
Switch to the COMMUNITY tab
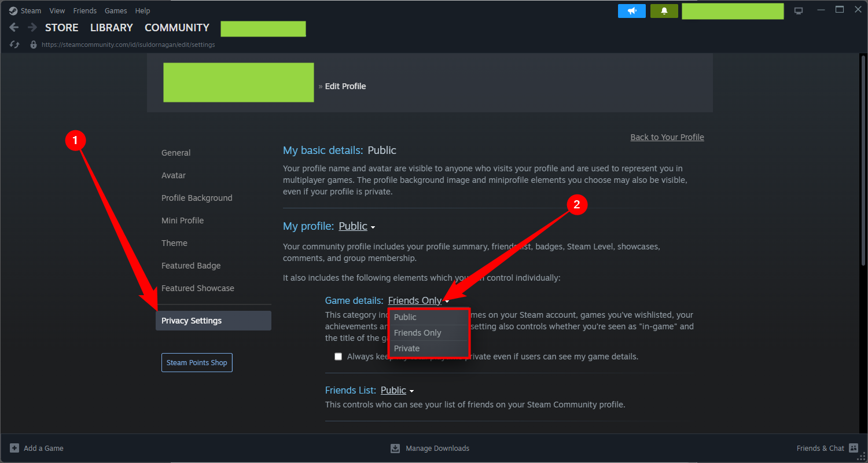[177, 27]
